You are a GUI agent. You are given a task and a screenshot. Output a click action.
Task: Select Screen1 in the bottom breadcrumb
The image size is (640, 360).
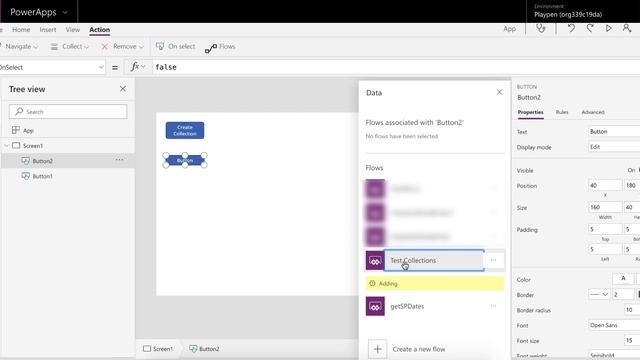pyautogui.click(x=158, y=349)
